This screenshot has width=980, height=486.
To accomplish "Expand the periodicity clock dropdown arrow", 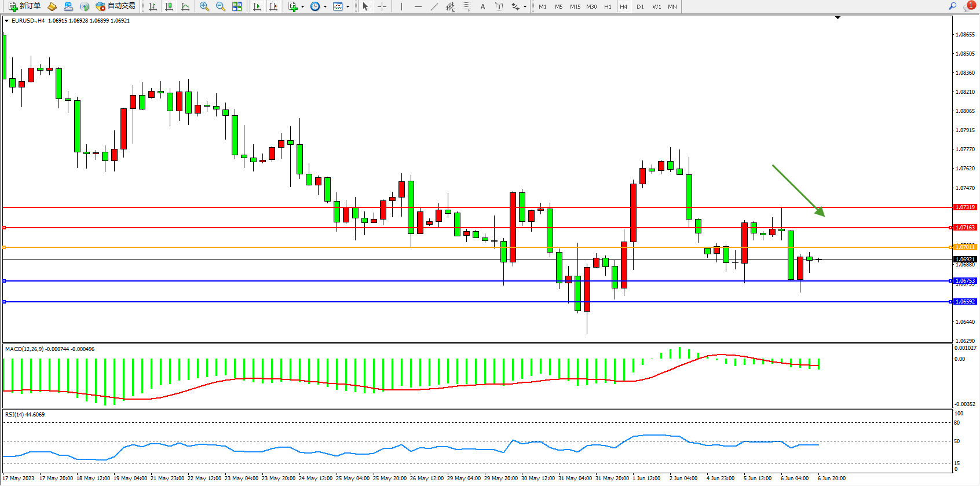I will point(325,7).
